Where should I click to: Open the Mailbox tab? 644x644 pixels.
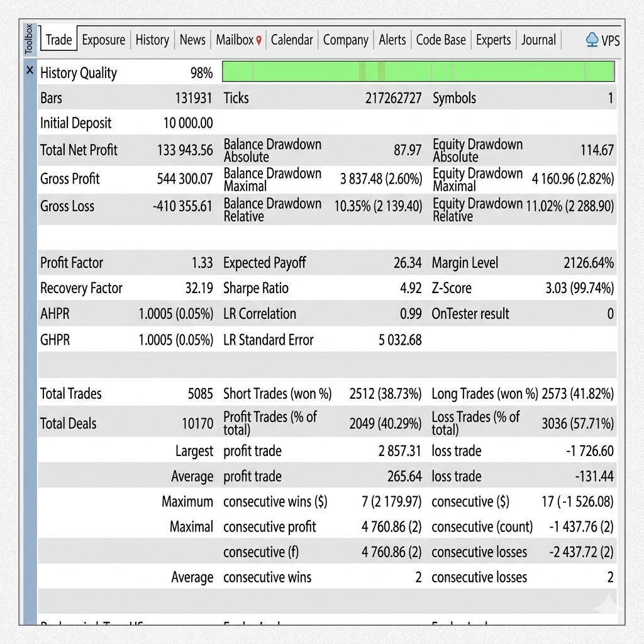click(235, 40)
